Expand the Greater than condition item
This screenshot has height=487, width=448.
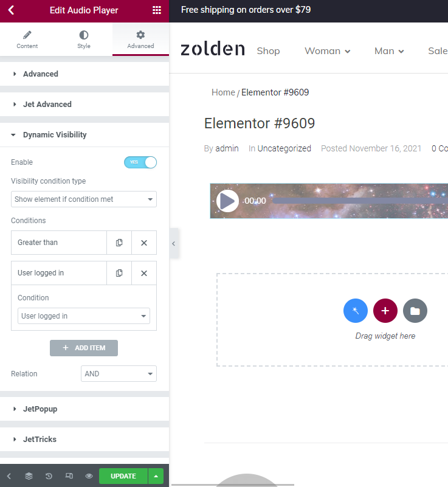[x=59, y=243]
